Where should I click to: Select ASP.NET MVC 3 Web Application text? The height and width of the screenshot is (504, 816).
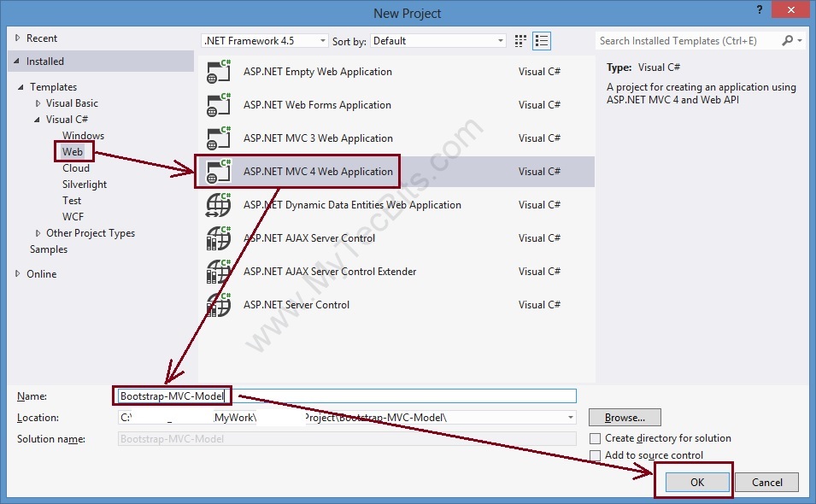318,138
